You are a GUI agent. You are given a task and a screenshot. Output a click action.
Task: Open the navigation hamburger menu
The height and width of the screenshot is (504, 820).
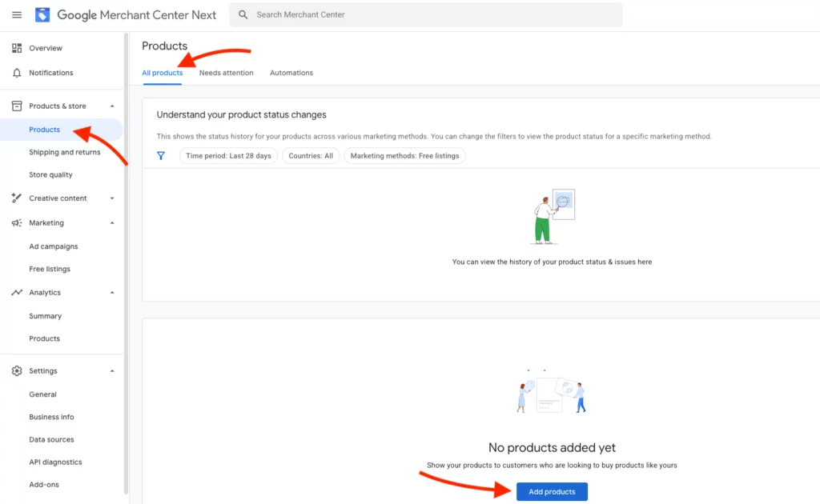[17, 14]
